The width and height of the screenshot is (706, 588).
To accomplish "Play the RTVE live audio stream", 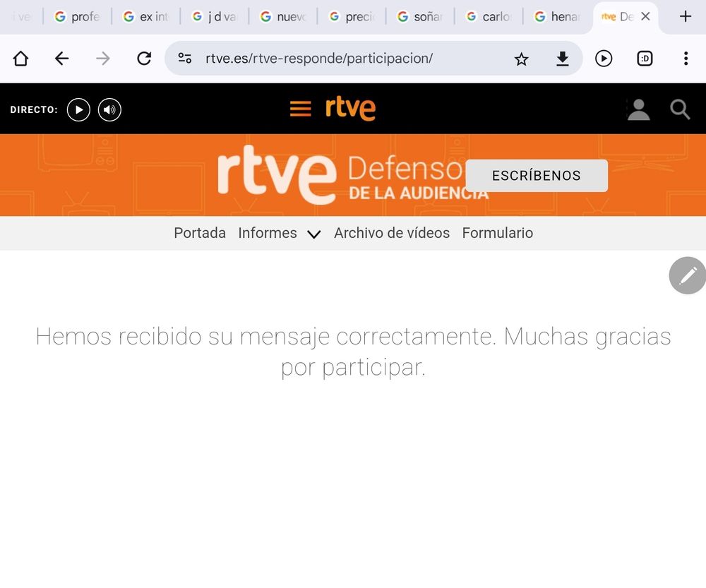I will pos(109,110).
